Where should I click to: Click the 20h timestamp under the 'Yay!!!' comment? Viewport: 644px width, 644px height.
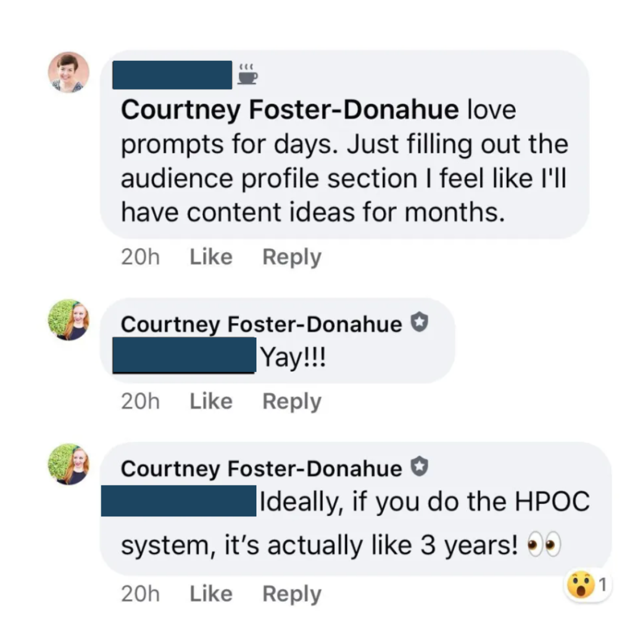140,401
